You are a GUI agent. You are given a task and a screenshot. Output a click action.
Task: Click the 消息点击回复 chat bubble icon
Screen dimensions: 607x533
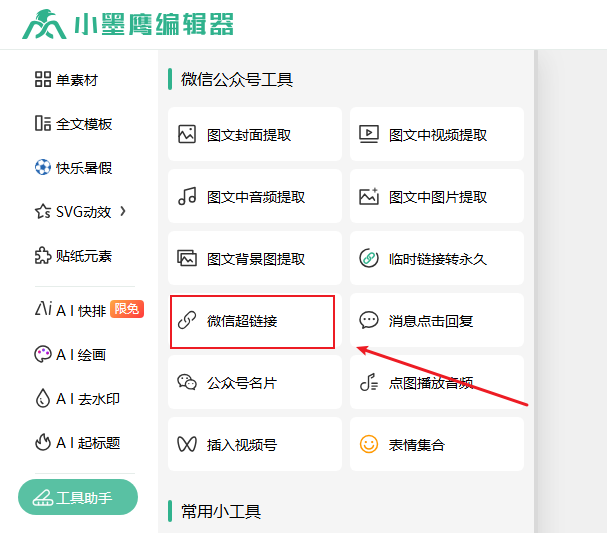(x=369, y=320)
